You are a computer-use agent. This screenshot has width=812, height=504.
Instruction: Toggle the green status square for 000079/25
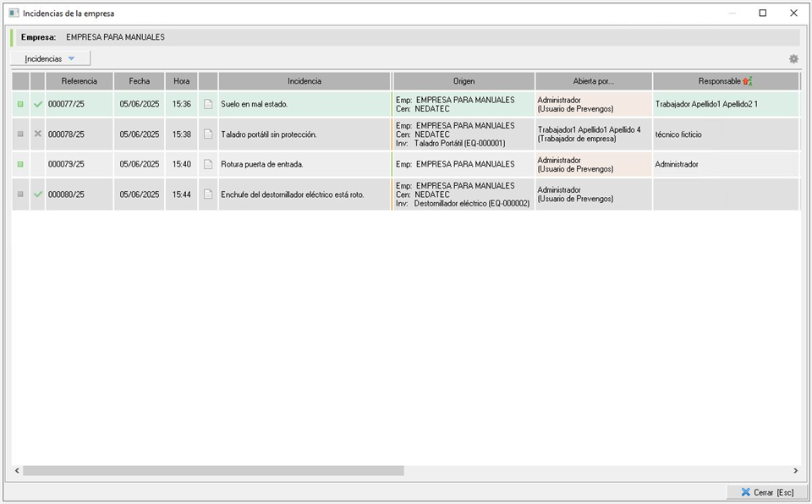click(20, 165)
